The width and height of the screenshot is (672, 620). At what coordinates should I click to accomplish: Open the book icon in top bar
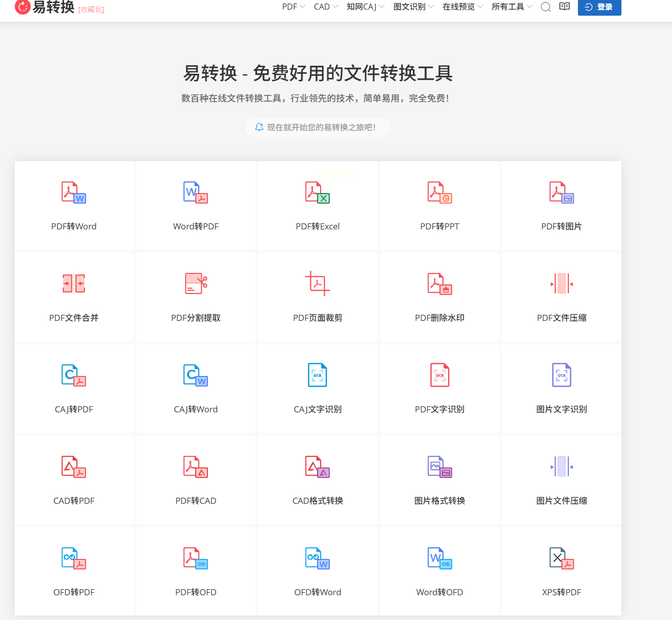point(564,7)
